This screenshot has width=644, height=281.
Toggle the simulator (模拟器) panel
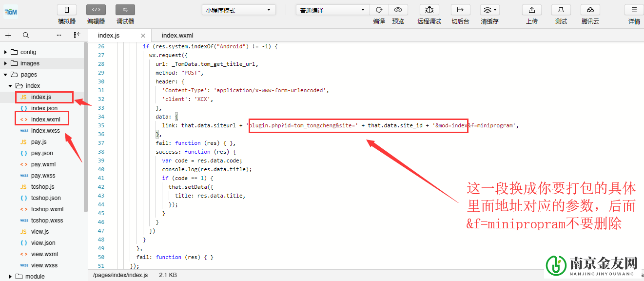pos(67,10)
